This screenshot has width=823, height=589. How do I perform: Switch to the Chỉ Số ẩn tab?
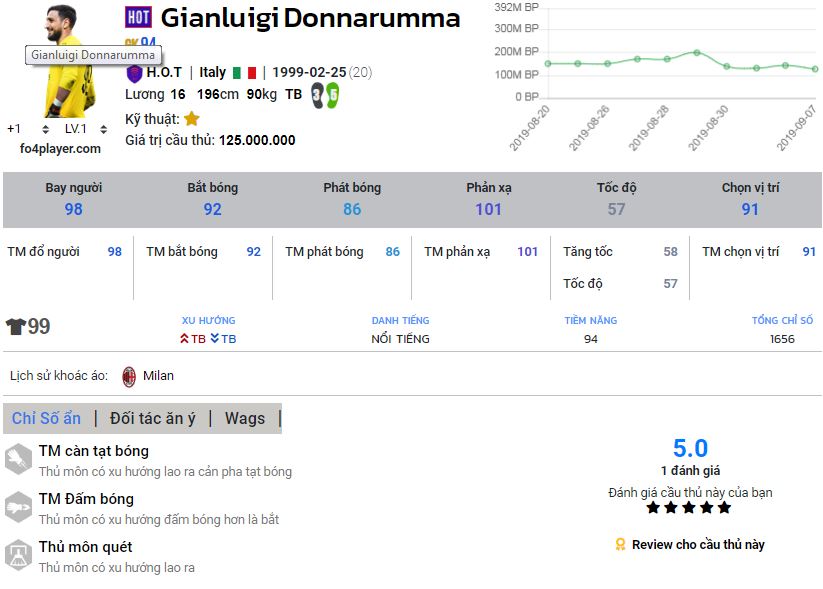tap(46, 418)
